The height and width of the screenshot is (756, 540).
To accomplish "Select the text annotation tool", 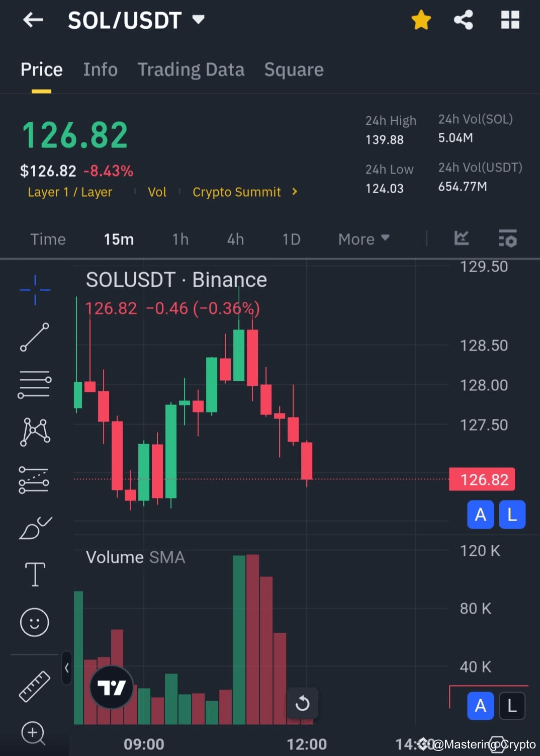I will point(34,573).
